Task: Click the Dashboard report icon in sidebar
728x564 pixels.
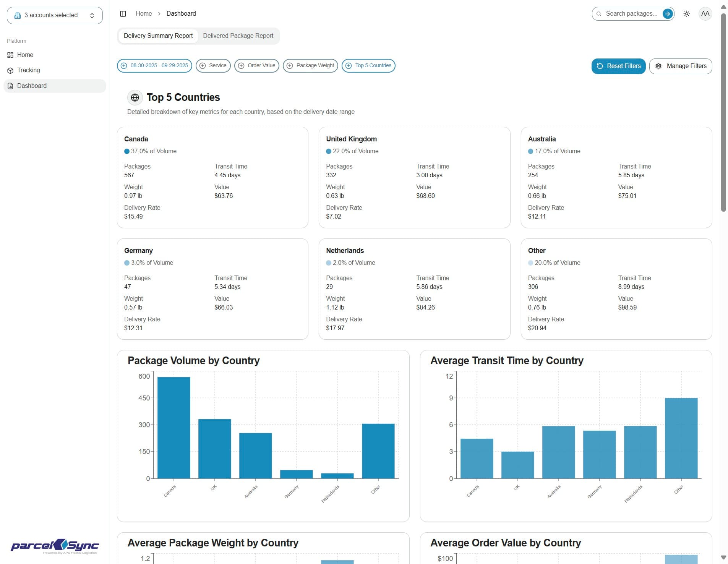Action: [x=10, y=86]
